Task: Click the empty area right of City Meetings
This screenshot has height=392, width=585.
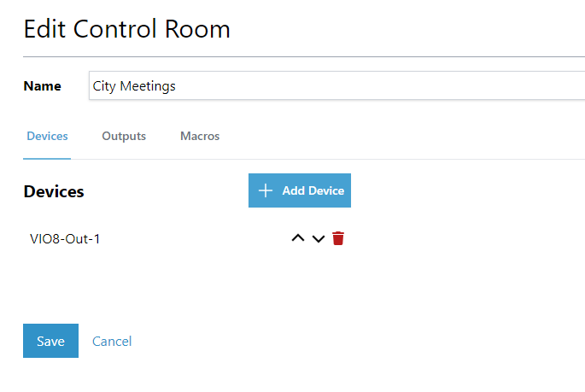Action: [x=384, y=85]
